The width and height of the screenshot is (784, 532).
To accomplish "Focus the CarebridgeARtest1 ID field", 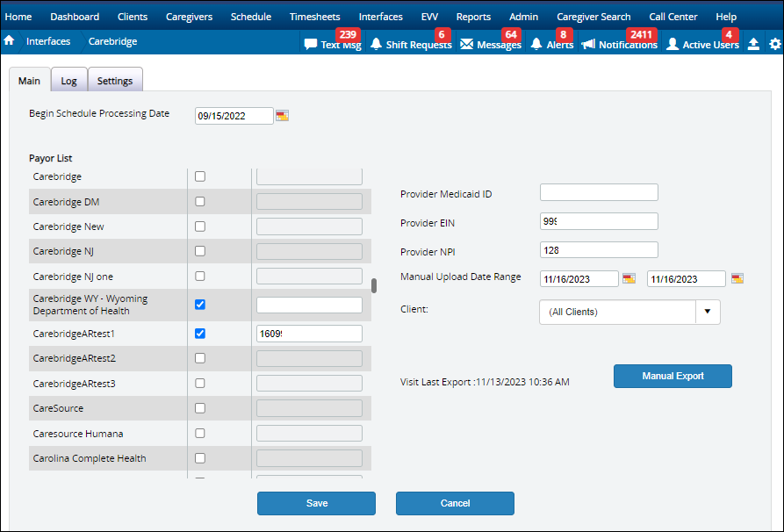I will click(x=310, y=334).
